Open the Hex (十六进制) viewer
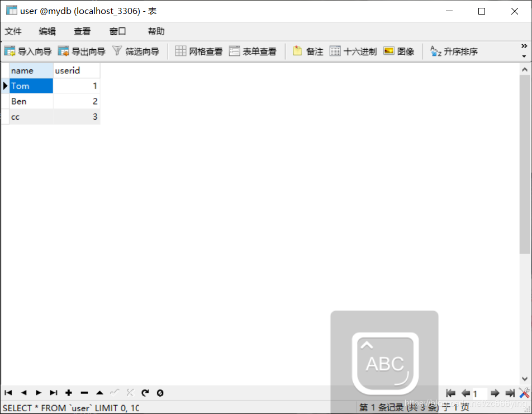The width and height of the screenshot is (532, 414). pyautogui.click(x=353, y=51)
